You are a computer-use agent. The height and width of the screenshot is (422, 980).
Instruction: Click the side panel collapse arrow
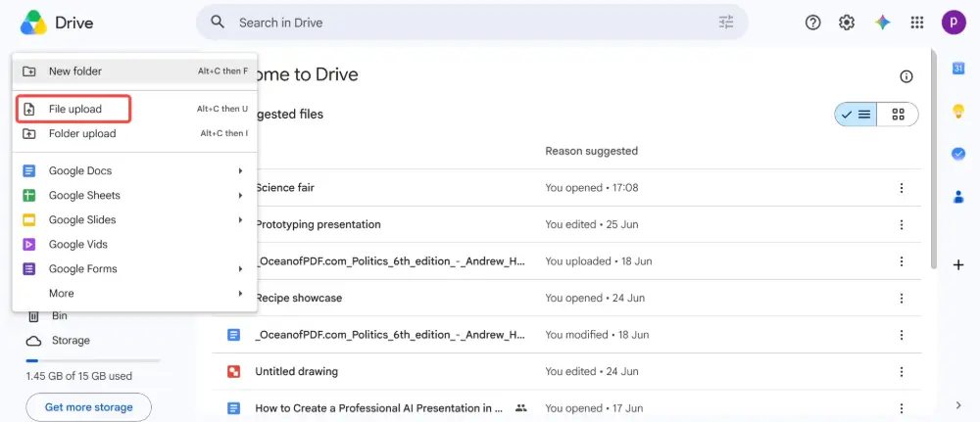958,405
